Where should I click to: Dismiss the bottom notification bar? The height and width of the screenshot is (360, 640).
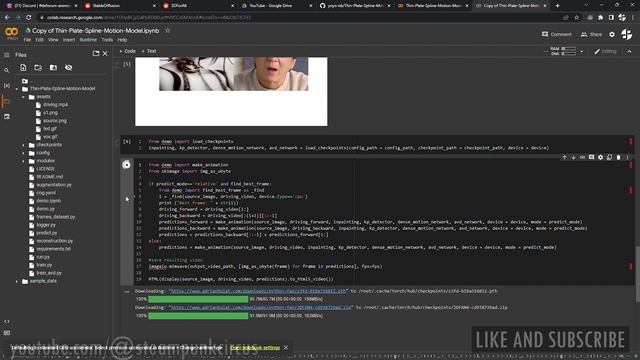point(286,348)
